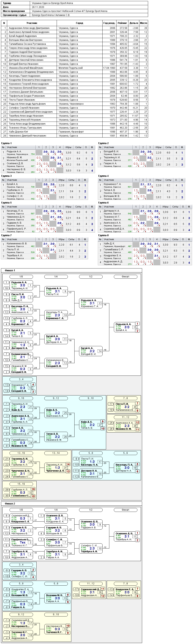Select the 15...16 placement bracket label
The image size is (194, 644).
coord(21,484)
